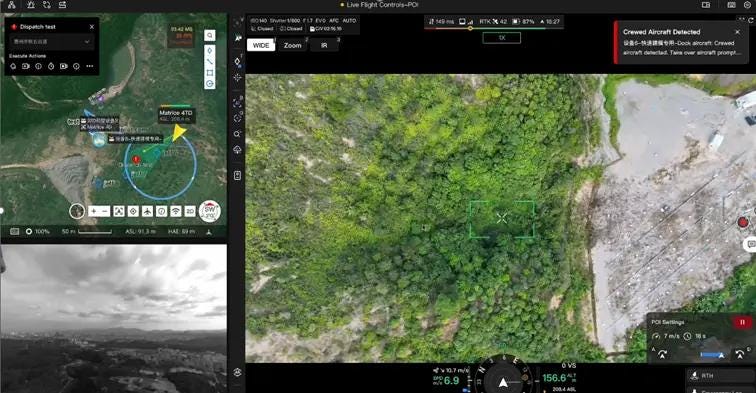Screen dimensions: 756x393
Task: Switch to the WIDE camera view
Action: pyautogui.click(x=261, y=45)
